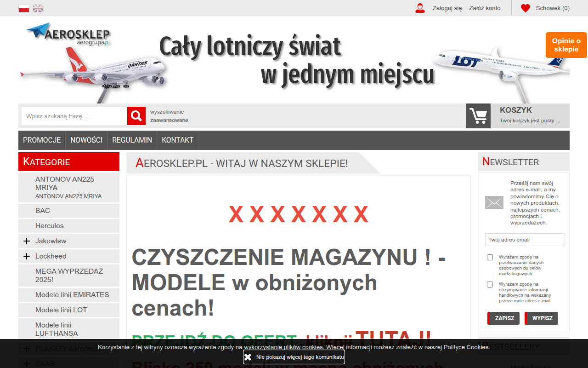
Task: Focus the search phrase input field
Action: point(74,116)
